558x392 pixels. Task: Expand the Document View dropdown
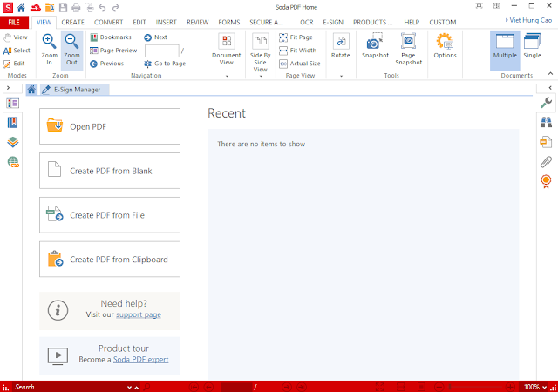point(227,76)
